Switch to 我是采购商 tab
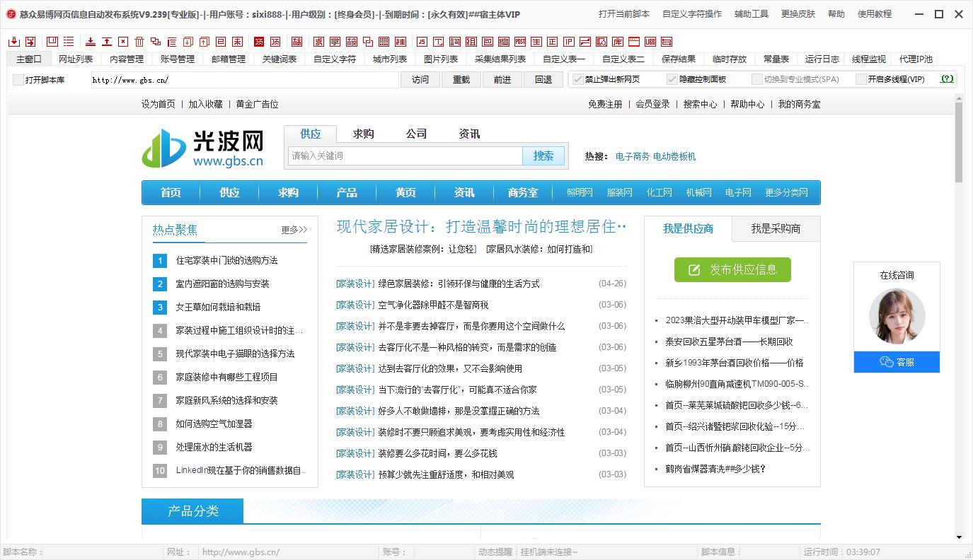The image size is (973, 560). click(x=776, y=228)
